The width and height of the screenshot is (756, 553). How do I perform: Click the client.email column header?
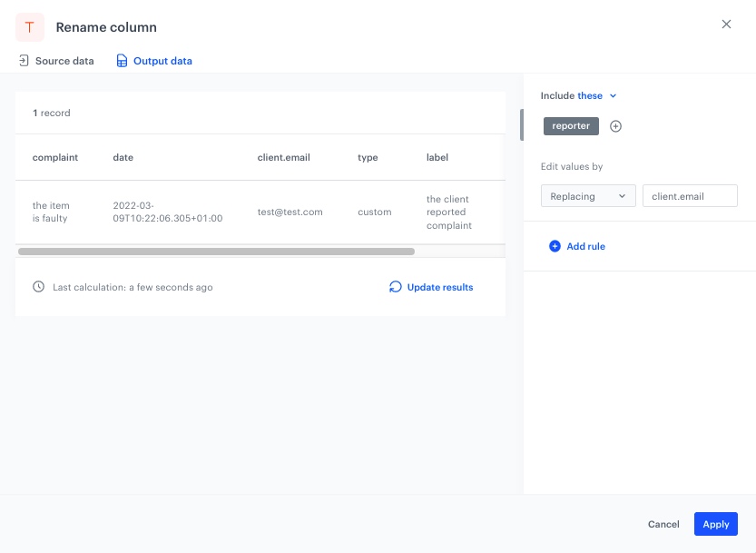(x=283, y=157)
